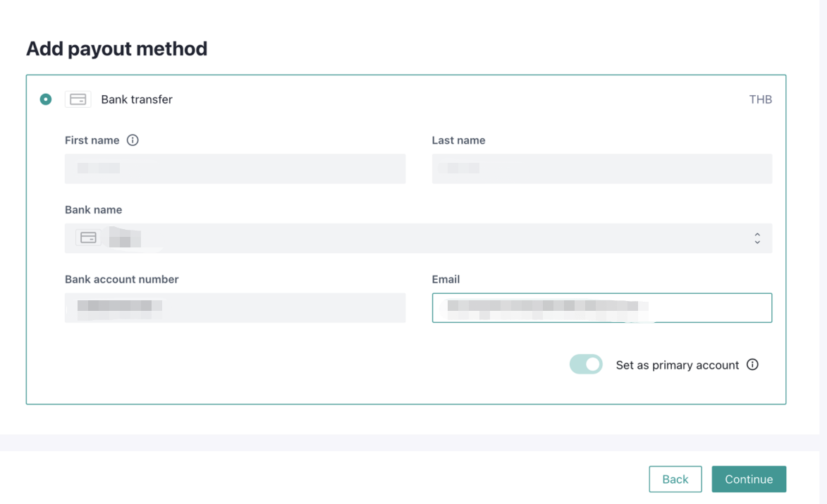The height and width of the screenshot is (504, 827).
Task: Click the card icon inside Bank name field
Action: (x=88, y=238)
